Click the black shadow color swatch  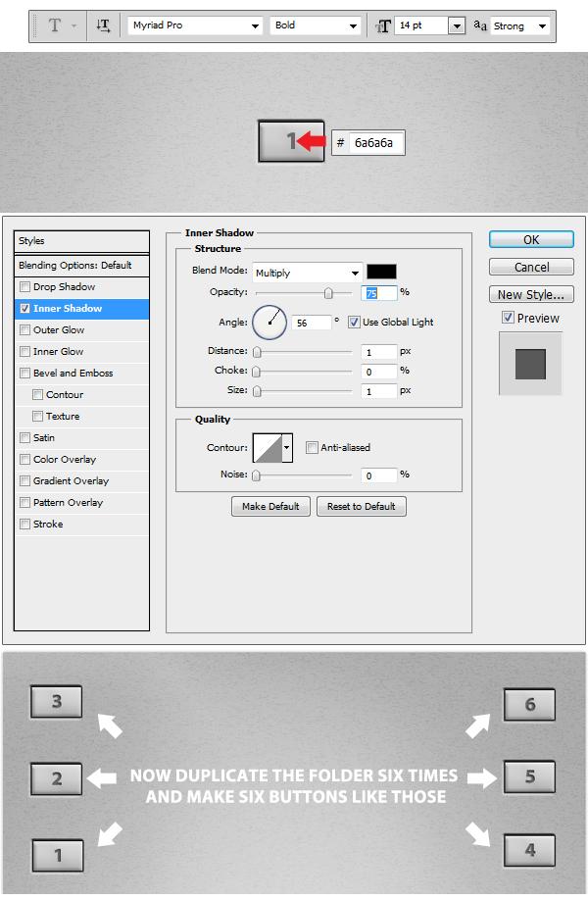pyautogui.click(x=381, y=273)
